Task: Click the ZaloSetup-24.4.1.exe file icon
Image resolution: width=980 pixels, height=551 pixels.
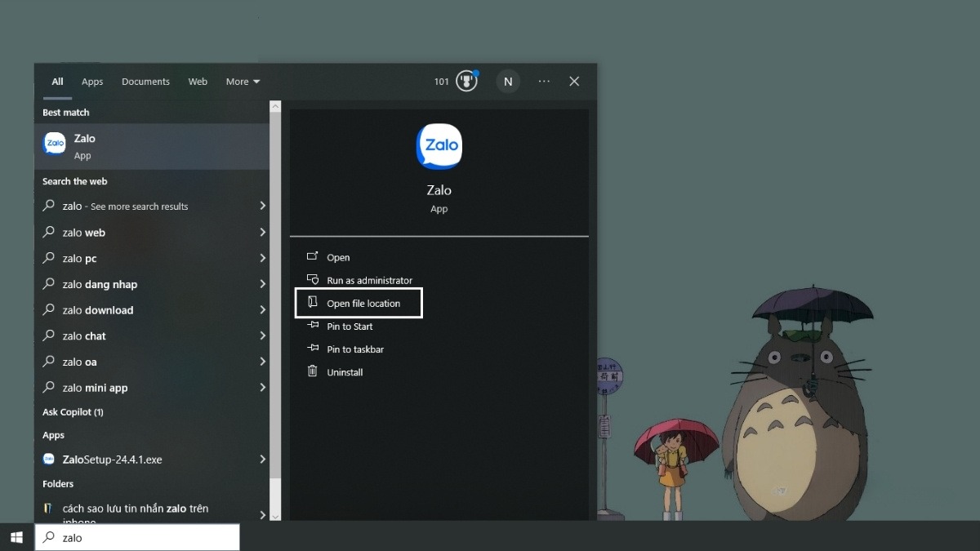Action: (49, 459)
